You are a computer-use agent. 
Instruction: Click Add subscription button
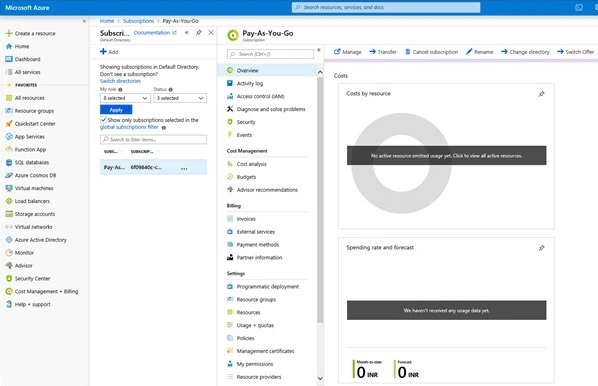[x=109, y=52]
